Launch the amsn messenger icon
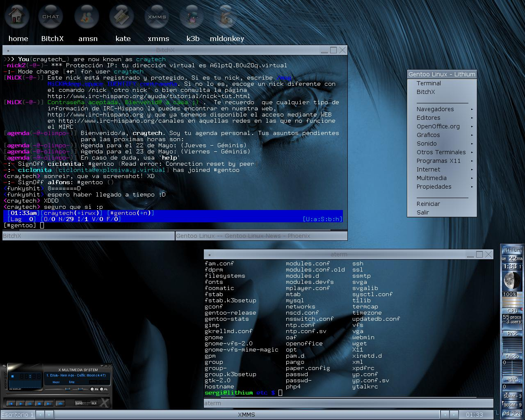 (x=87, y=16)
